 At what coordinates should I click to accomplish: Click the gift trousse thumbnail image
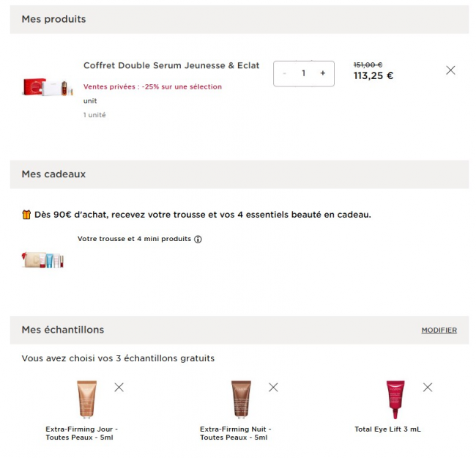click(43, 259)
